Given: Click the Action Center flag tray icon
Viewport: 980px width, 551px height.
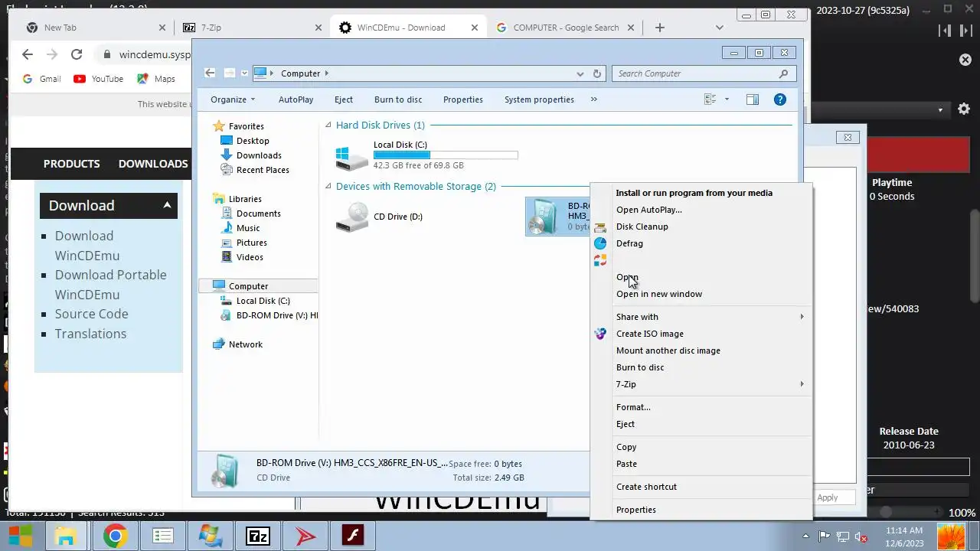Looking at the screenshot, I should [824, 536].
